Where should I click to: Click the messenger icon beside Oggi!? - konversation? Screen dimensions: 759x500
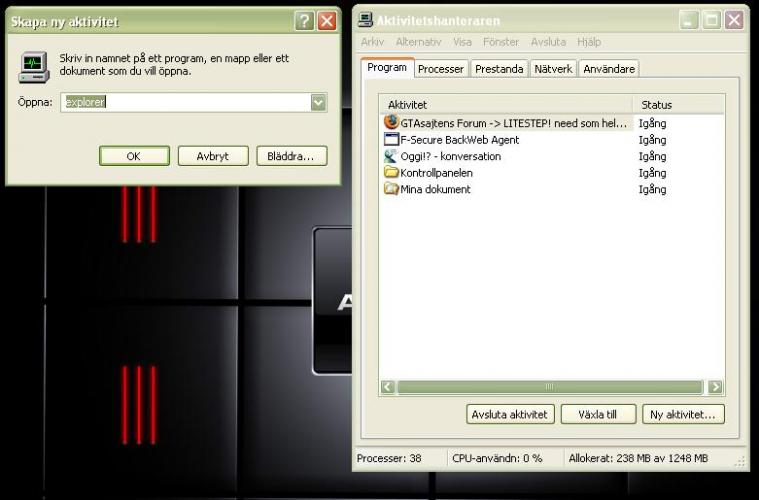[391, 156]
